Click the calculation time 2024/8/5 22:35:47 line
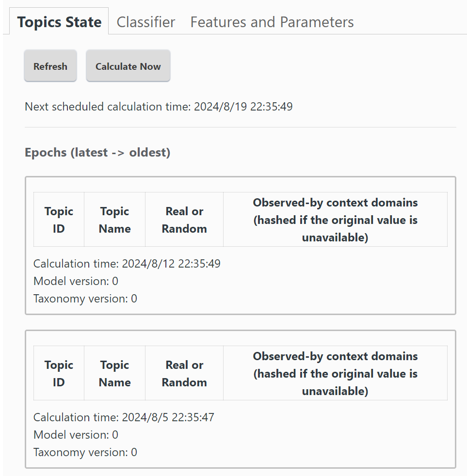This screenshot has height=476, width=467. click(124, 417)
